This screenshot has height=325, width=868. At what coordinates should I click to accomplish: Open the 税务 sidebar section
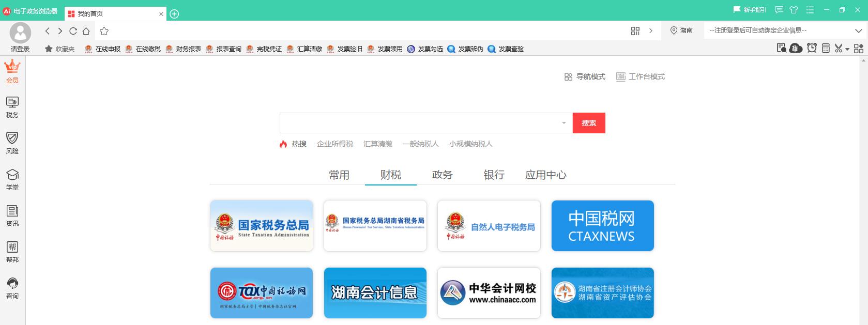click(12, 107)
